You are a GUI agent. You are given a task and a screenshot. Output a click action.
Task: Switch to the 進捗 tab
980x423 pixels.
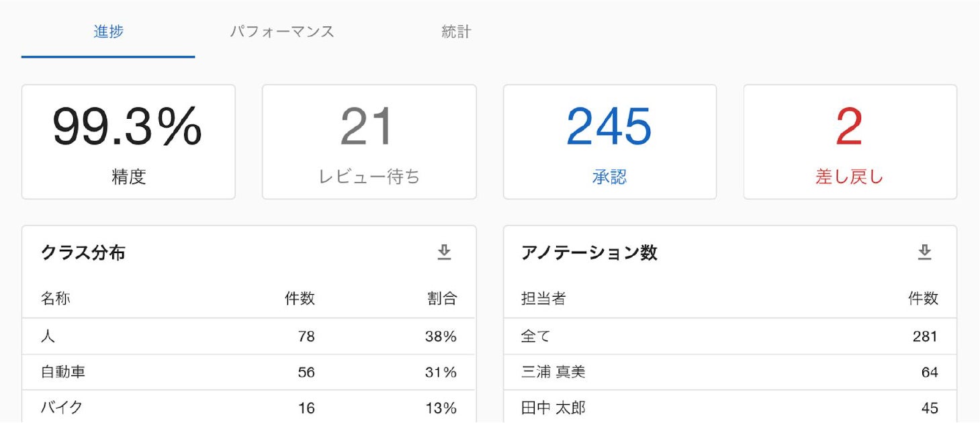pyautogui.click(x=108, y=32)
